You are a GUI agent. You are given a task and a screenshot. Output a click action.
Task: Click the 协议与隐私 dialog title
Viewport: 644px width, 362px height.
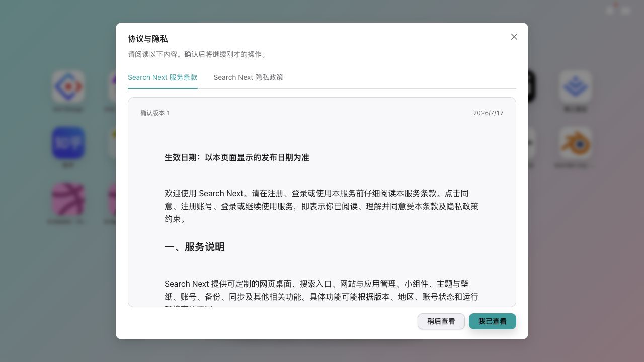(148, 39)
